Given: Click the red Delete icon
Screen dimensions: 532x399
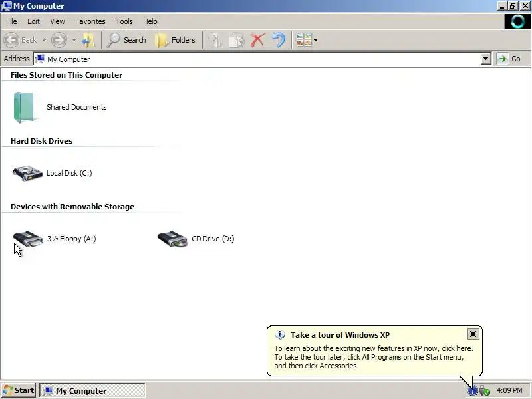Looking at the screenshot, I should (257, 40).
